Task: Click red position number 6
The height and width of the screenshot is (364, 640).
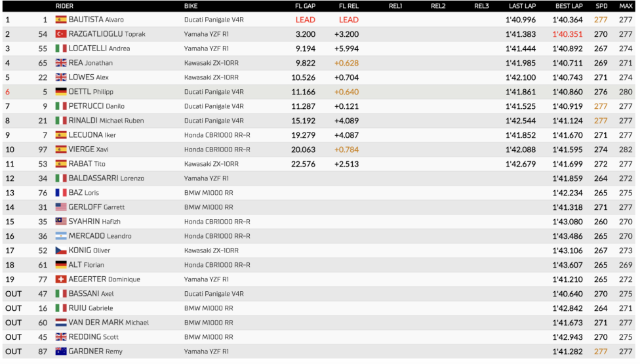Action: pyautogui.click(x=7, y=92)
